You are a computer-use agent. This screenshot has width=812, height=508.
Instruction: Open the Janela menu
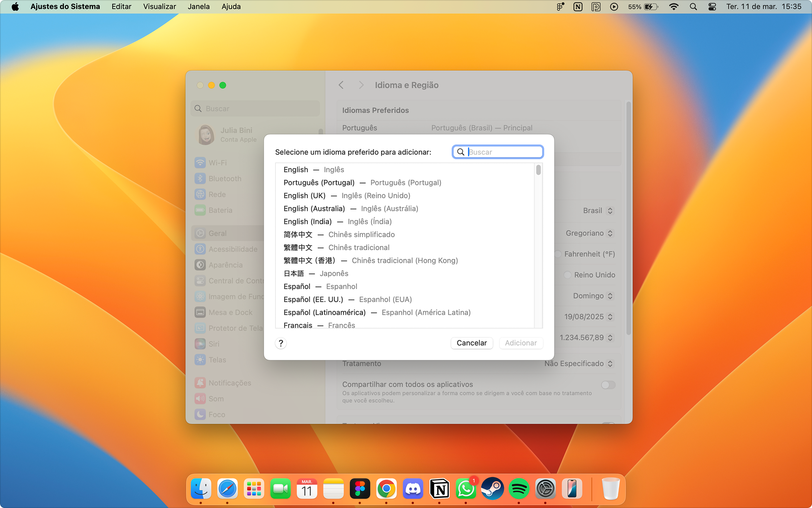pyautogui.click(x=198, y=7)
